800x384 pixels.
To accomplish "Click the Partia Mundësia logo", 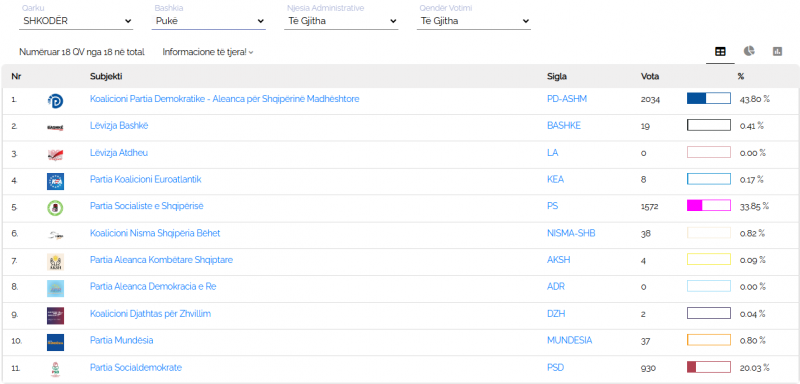I will point(55,342).
